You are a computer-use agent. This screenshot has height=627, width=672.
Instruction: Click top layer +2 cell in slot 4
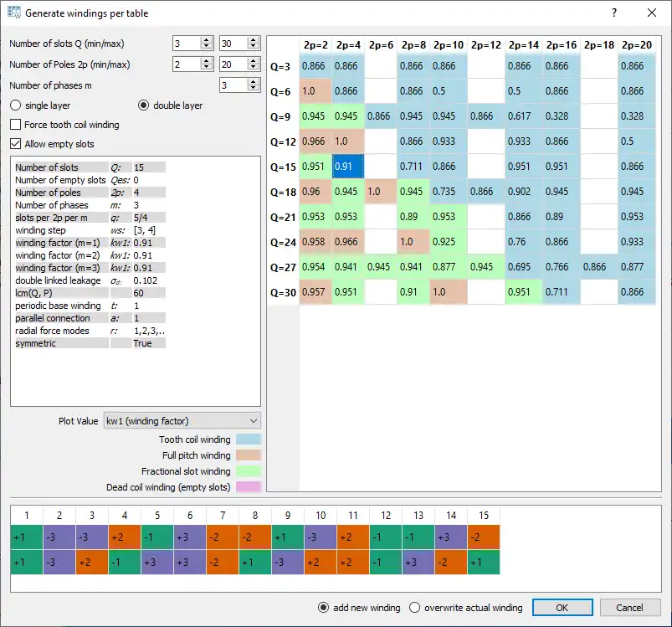[x=125, y=537]
